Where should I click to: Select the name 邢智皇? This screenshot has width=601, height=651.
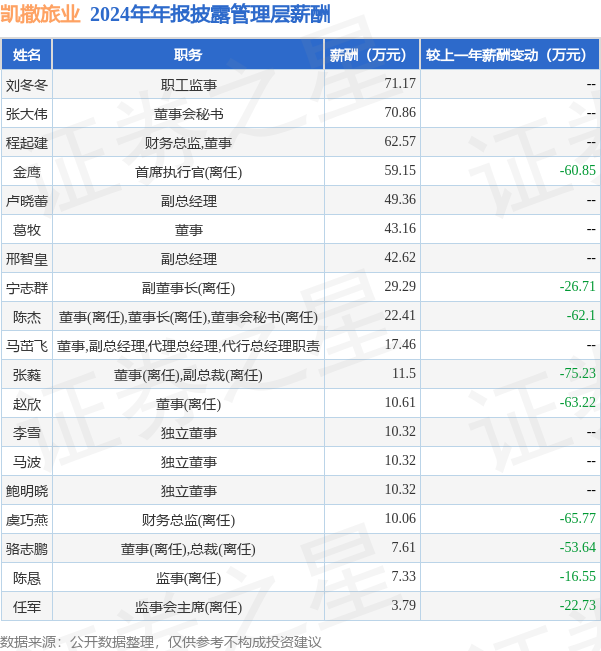(27, 259)
